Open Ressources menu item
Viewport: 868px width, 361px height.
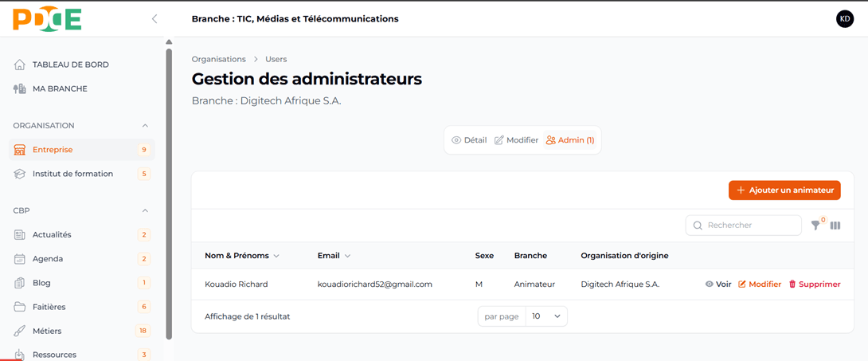pyautogui.click(x=82, y=355)
